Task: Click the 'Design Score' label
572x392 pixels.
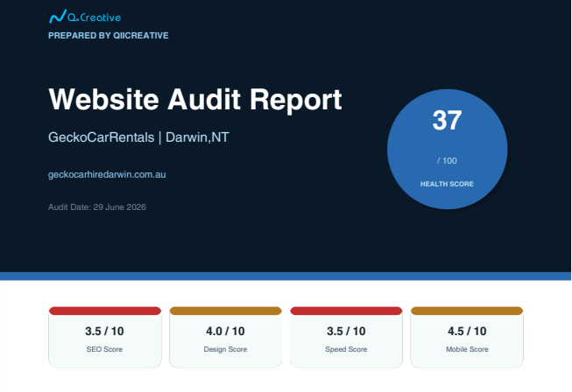Action: coord(225,349)
